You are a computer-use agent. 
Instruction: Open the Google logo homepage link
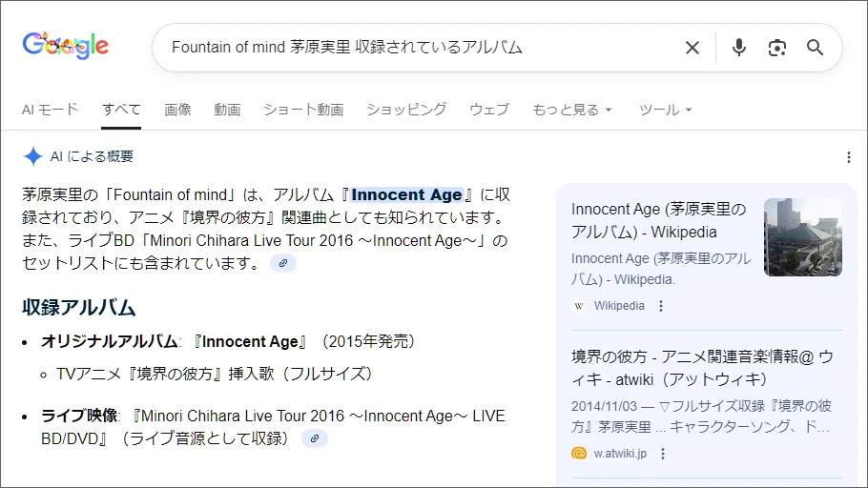click(x=65, y=46)
